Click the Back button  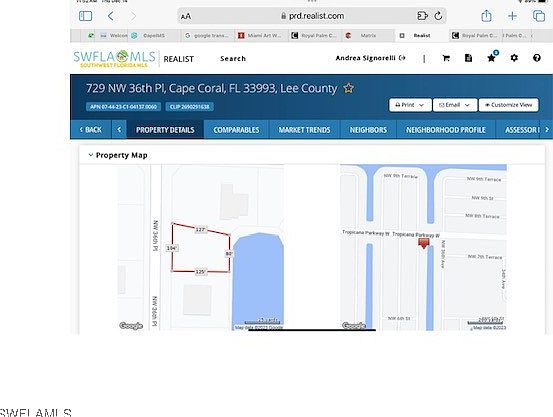tap(91, 130)
